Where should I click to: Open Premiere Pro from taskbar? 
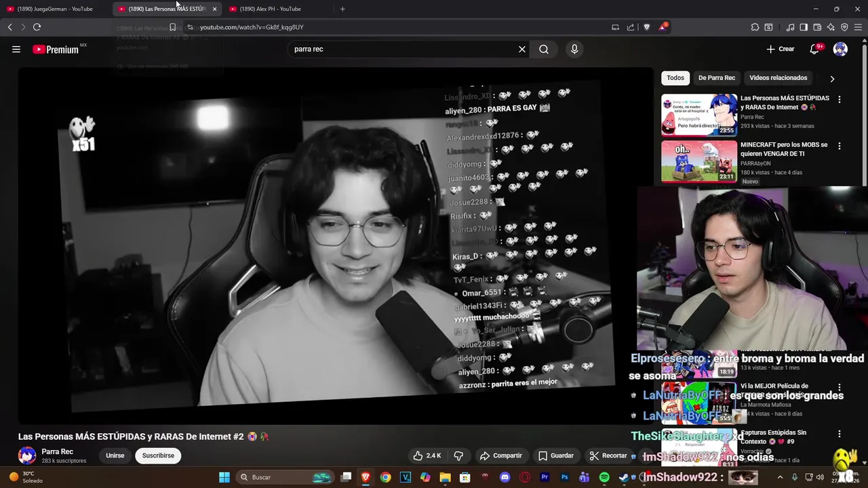(x=545, y=477)
